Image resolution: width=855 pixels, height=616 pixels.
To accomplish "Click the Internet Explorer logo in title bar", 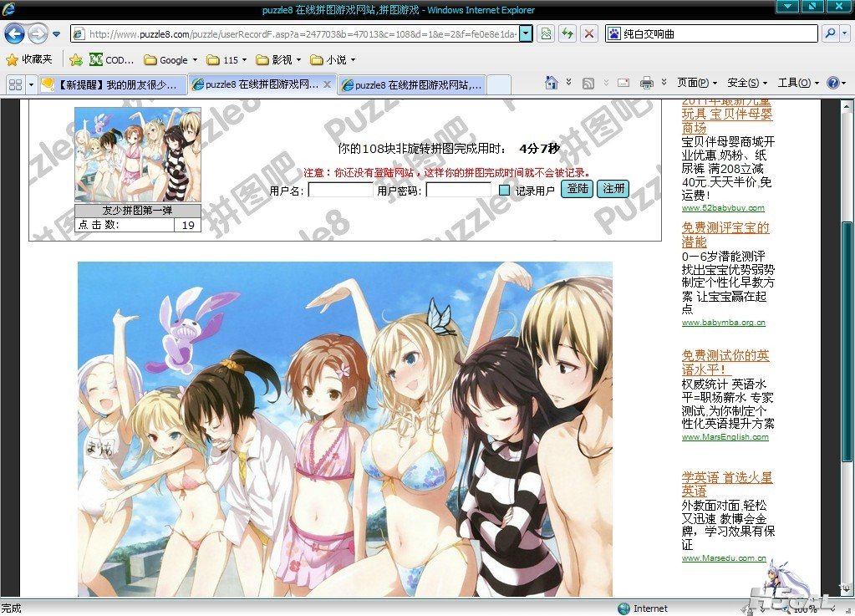I will (8, 9).
